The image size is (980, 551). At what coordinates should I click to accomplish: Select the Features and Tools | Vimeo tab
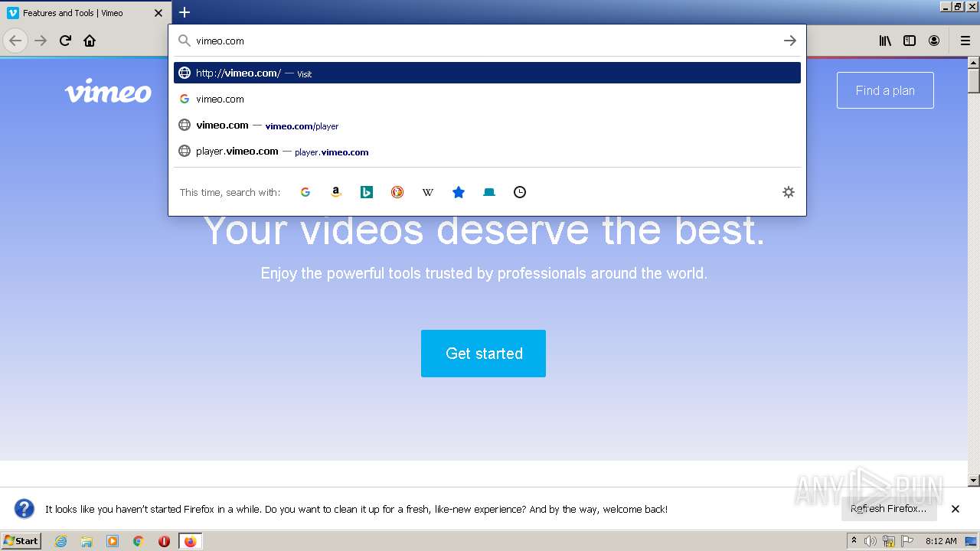tap(86, 13)
